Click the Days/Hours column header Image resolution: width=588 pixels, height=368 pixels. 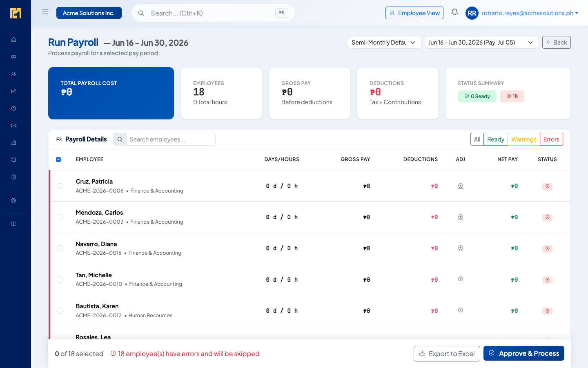282,159
